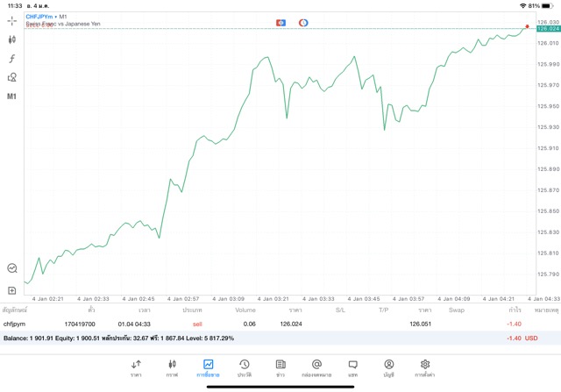The width and height of the screenshot is (561, 392).
Task: Open the candlestick chart type selector
Action: click(x=11, y=39)
